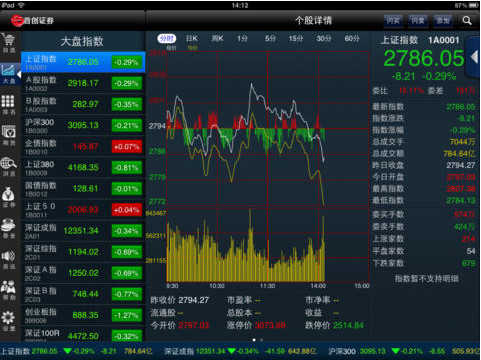Tap the second page indicator dot
This screenshot has height=360, width=481.
click(x=261, y=340)
